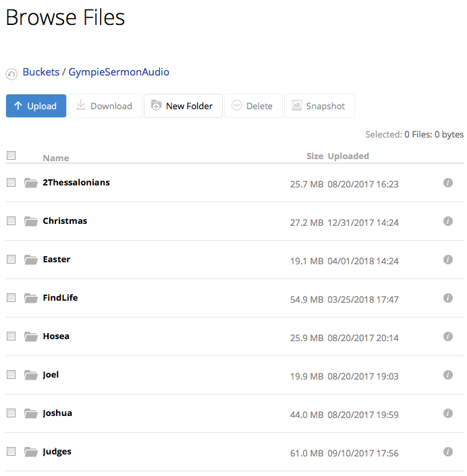Click the 25.7 MB size value
The width and height of the screenshot is (467, 476).
pos(306,184)
